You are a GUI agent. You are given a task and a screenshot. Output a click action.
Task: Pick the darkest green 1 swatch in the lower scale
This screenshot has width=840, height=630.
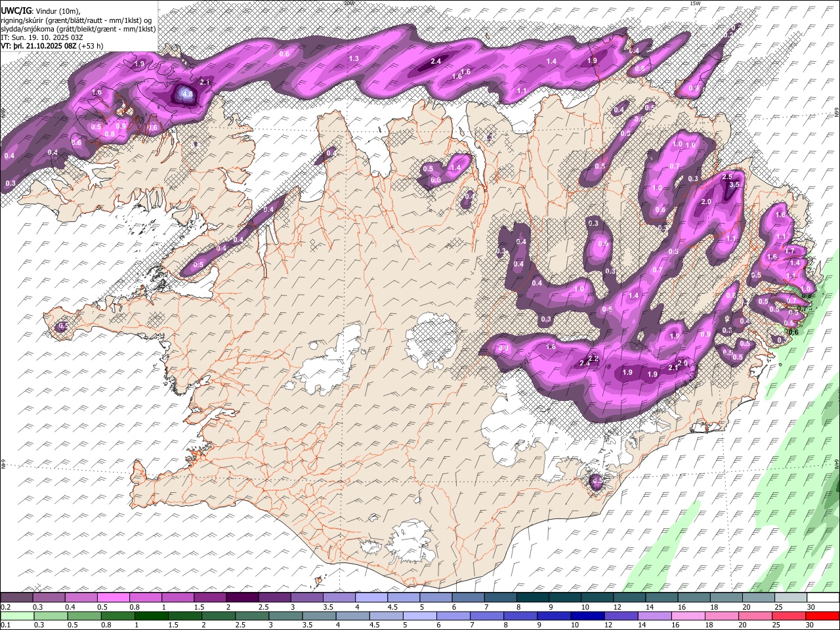point(151,616)
